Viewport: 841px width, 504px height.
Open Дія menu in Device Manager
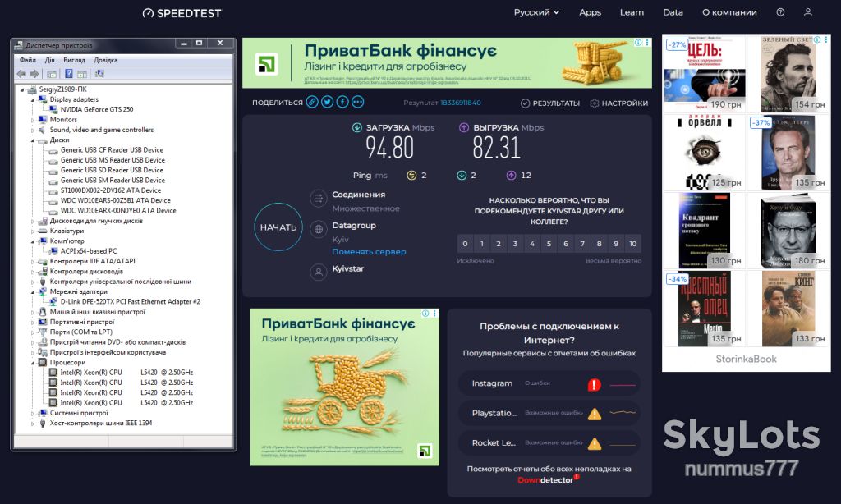pyautogui.click(x=50, y=60)
